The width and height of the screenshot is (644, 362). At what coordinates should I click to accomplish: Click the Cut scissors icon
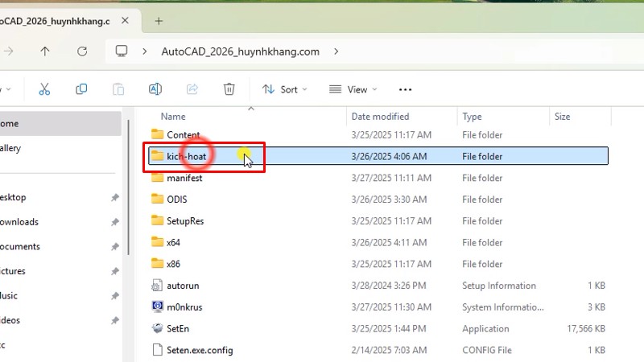(44, 89)
